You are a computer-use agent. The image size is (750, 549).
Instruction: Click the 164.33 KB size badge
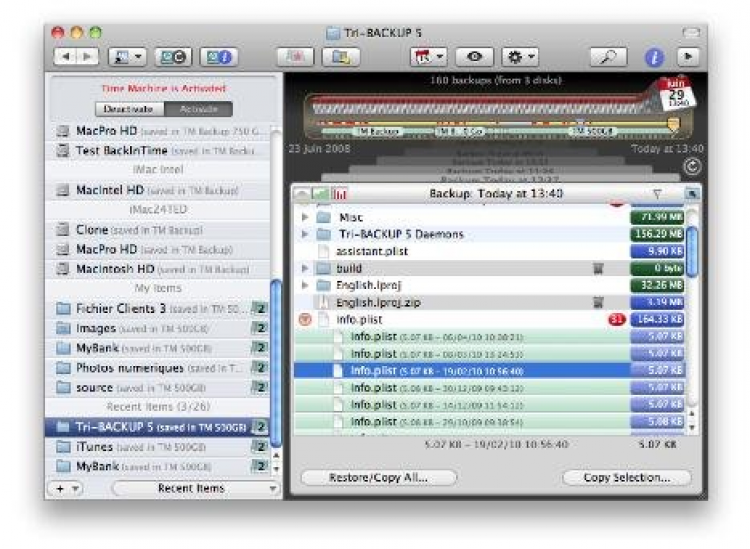657,319
